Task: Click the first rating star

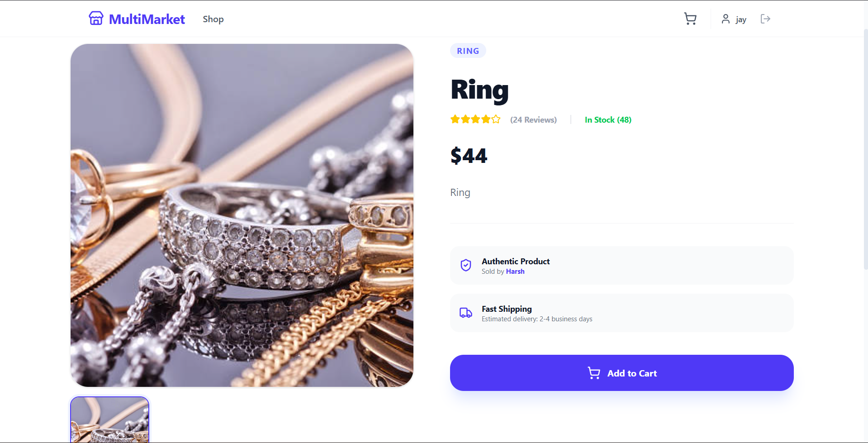Action: pos(455,119)
